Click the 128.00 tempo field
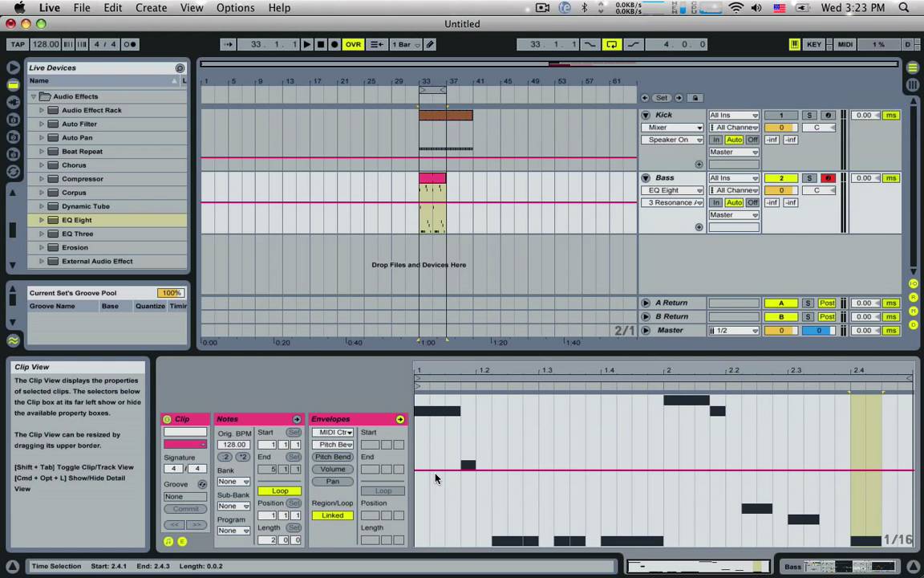Viewport: 924px width, 578px height. tap(46, 44)
